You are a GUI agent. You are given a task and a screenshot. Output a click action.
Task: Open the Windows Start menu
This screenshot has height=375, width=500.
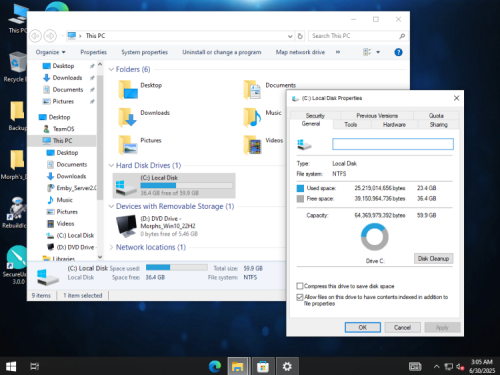point(11,367)
